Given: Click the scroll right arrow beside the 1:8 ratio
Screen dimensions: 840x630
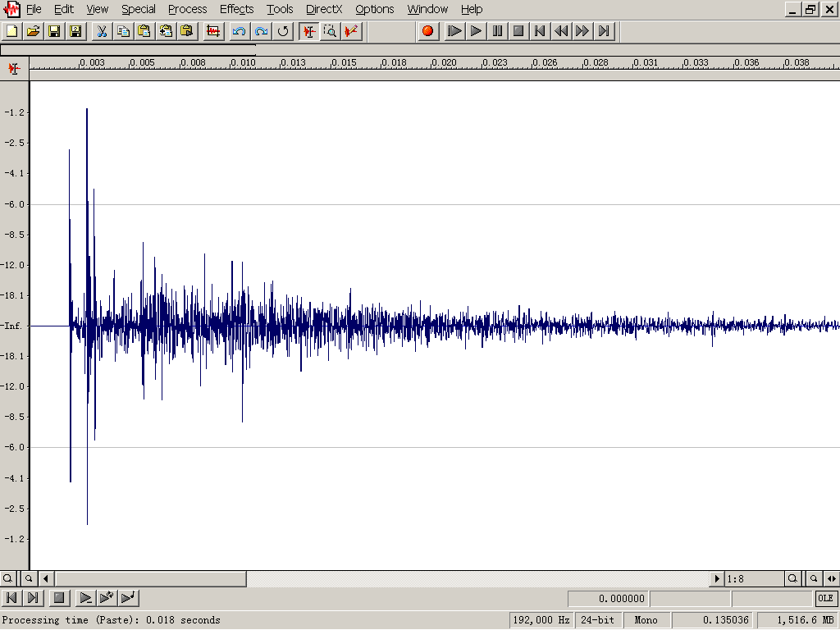Looking at the screenshot, I should pyautogui.click(x=717, y=578).
